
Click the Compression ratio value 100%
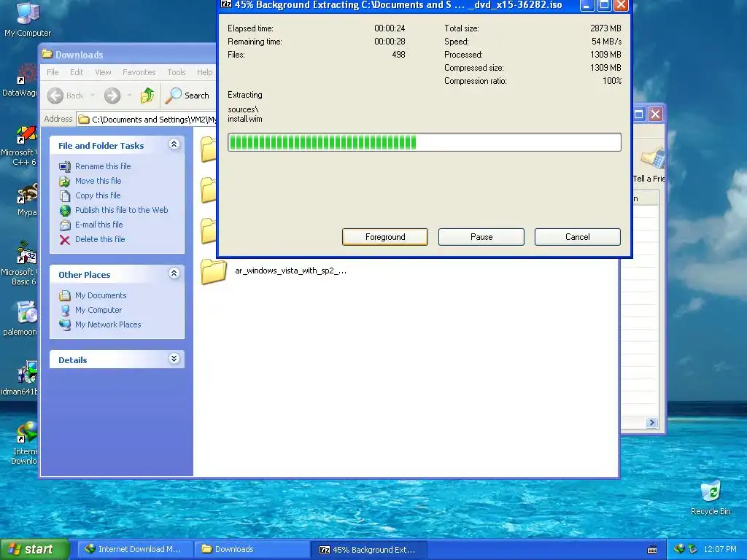(x=612, y=81)
